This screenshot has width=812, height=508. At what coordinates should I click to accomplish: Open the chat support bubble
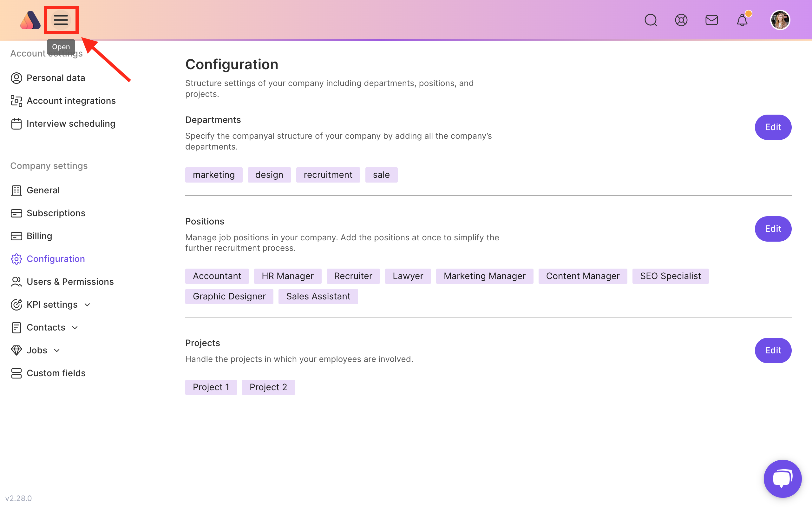coord(783,478)
